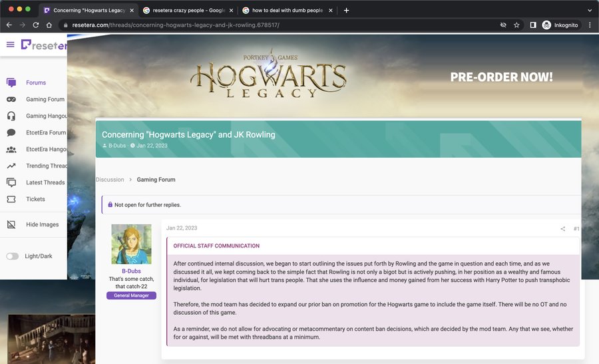The image size is (599, 364).
Task: Select the Gaming Hangouts headset icon
Action: (x=11, y=116)
